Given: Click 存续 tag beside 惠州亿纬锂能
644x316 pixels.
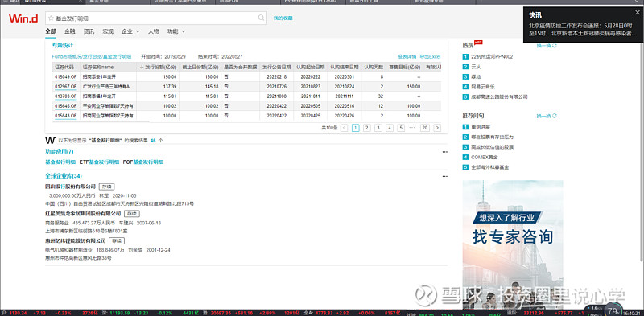Looking at the screenshot, I should tap(117, 240).
